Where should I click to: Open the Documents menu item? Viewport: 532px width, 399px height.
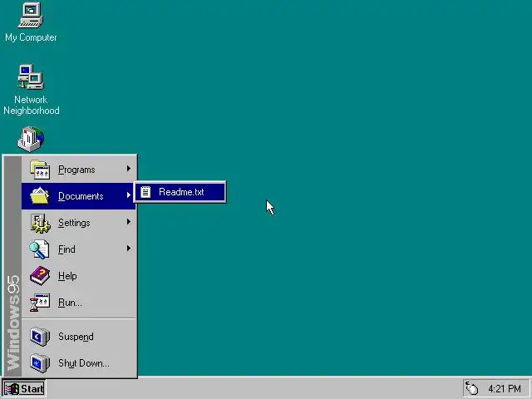click(79, 196)
